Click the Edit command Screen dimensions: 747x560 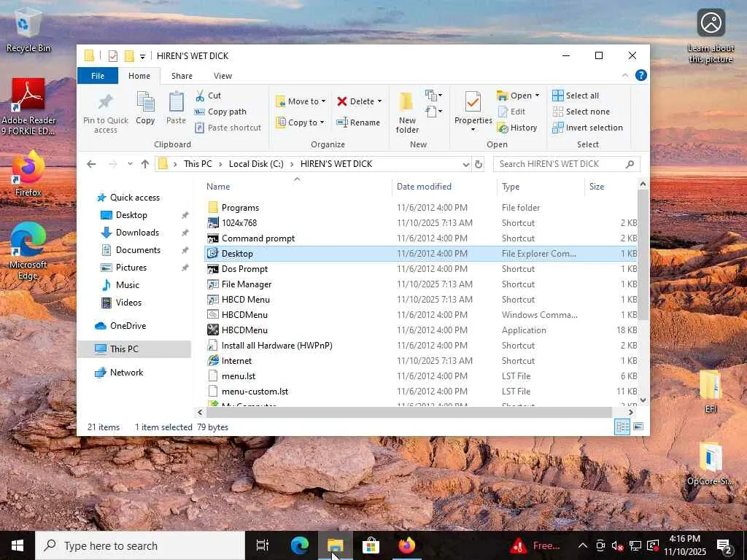click(511, 112)
